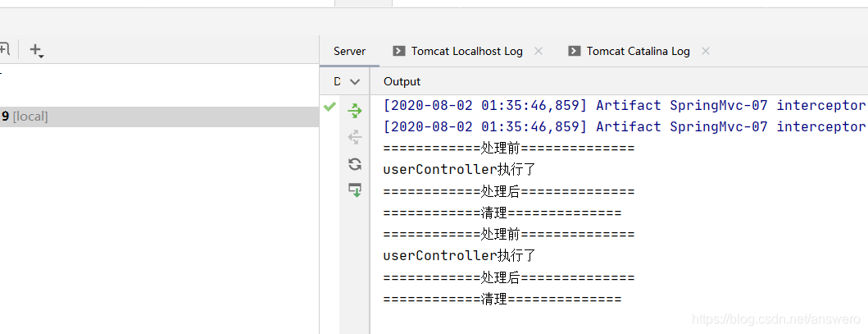The image size is (868, 334).
Task: Open the Tomcat Catalina Log tab
Action: tap(638, 52)
